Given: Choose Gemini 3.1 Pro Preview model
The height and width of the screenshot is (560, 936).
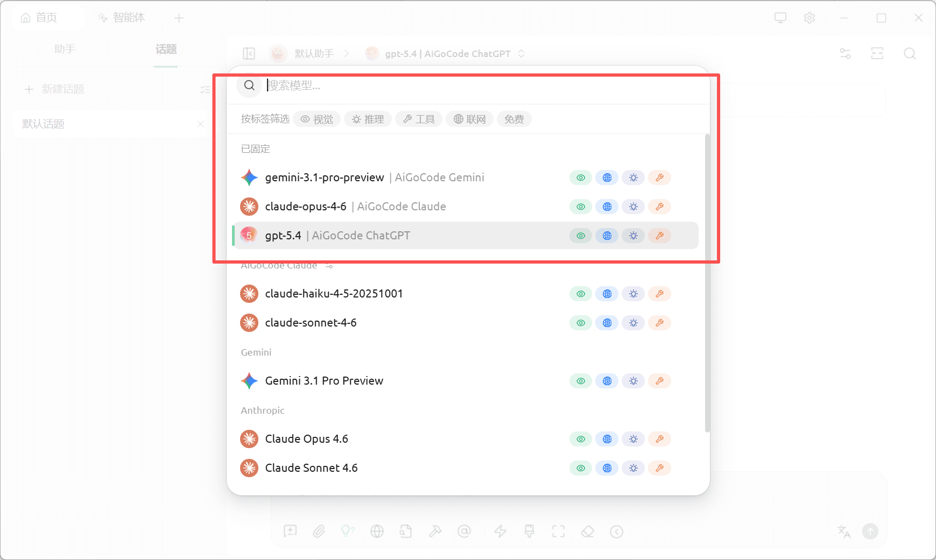Looking at the screenshot, I should (x=466, y=381).
